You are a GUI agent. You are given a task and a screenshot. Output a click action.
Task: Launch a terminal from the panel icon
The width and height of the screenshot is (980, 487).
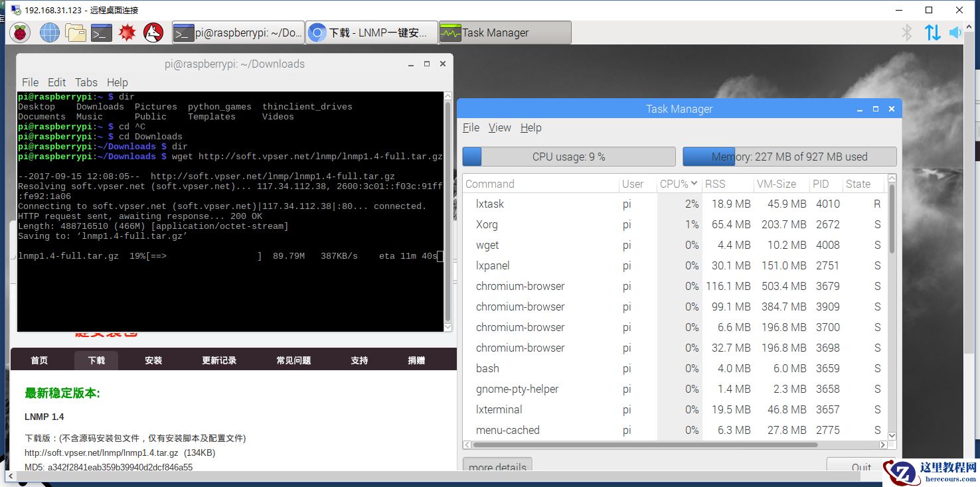(x=102, y=32)
